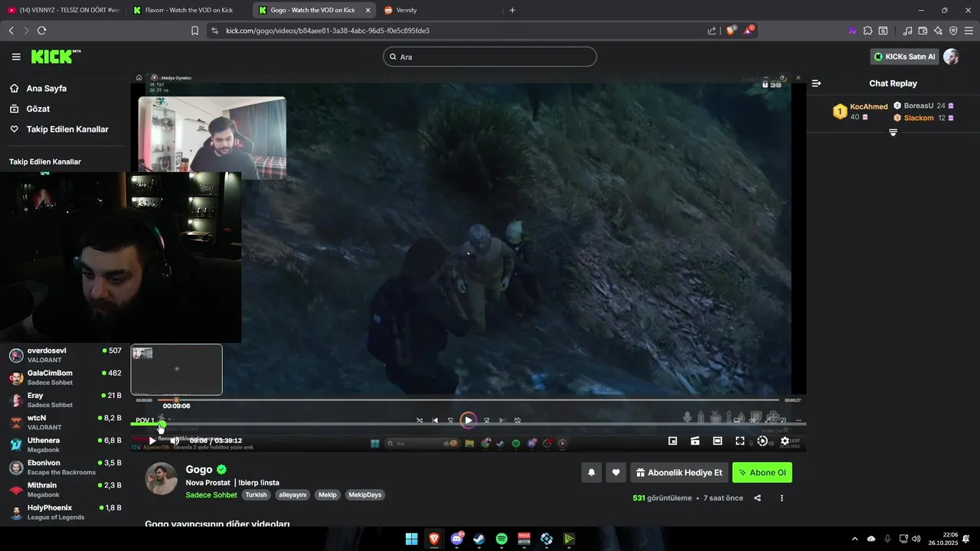
Task: Mute the video player volume
Action: [175, 441]
